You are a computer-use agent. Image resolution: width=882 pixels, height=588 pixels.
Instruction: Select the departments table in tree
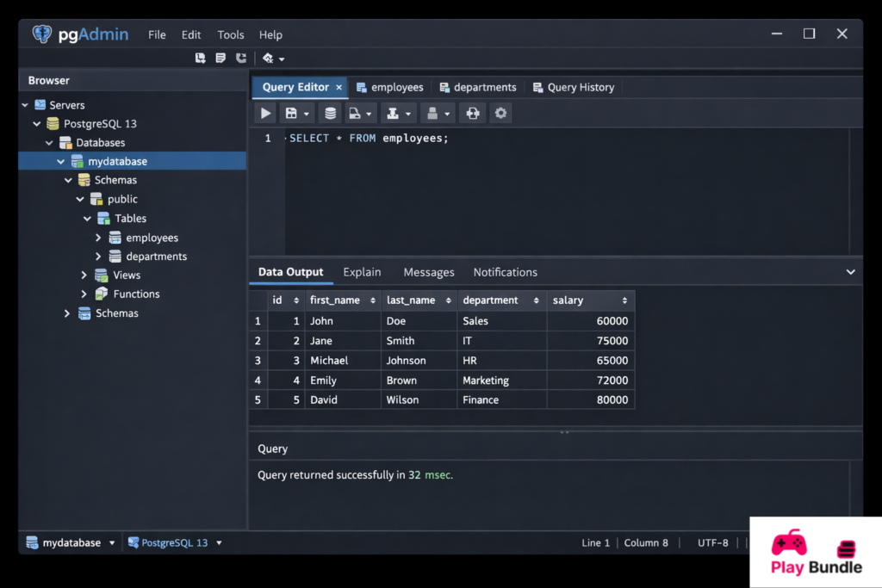coord(156,257)
